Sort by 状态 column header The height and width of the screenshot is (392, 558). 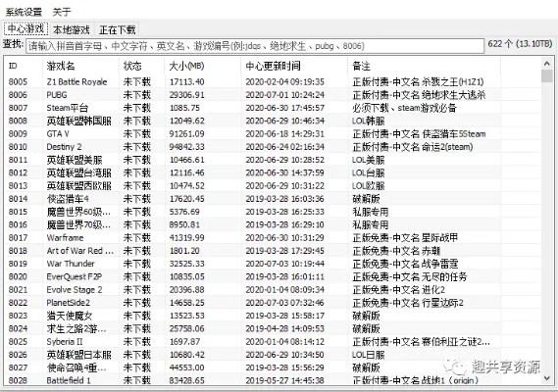142,66
